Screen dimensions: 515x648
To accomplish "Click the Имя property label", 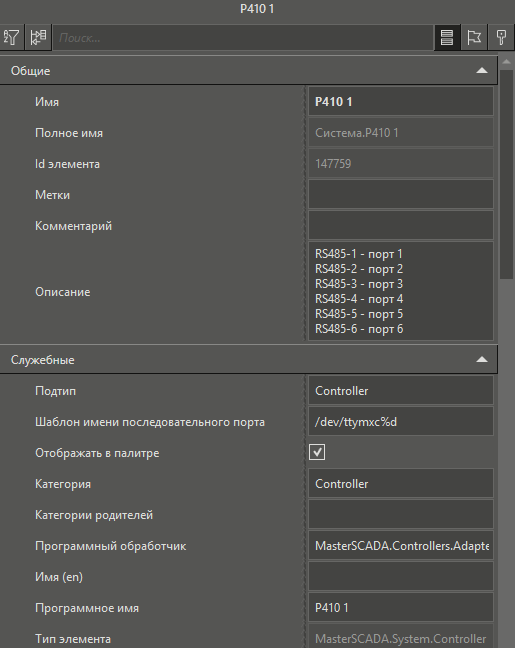I will pyautogui.click(x=47, y=102).
